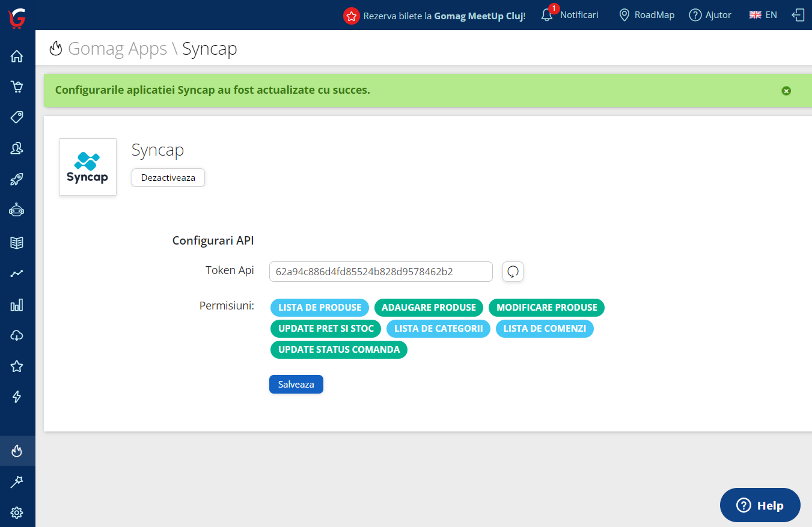Click the Syncap app title text
Screen dimensions: 812x527
point(157,150)
